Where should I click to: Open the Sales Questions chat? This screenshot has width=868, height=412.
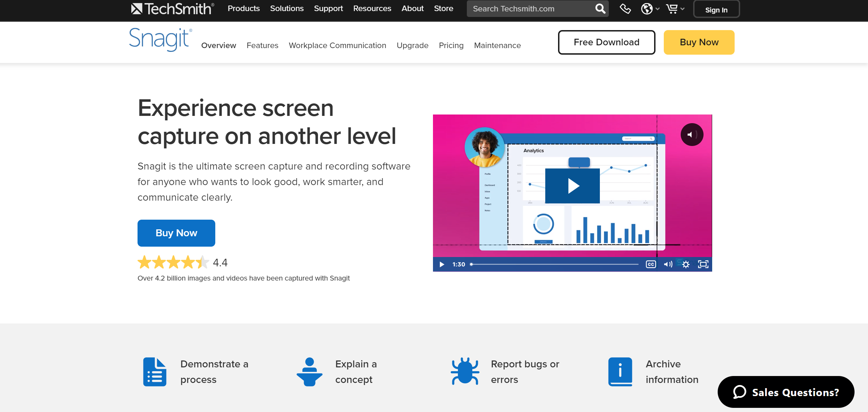point(786,392)
